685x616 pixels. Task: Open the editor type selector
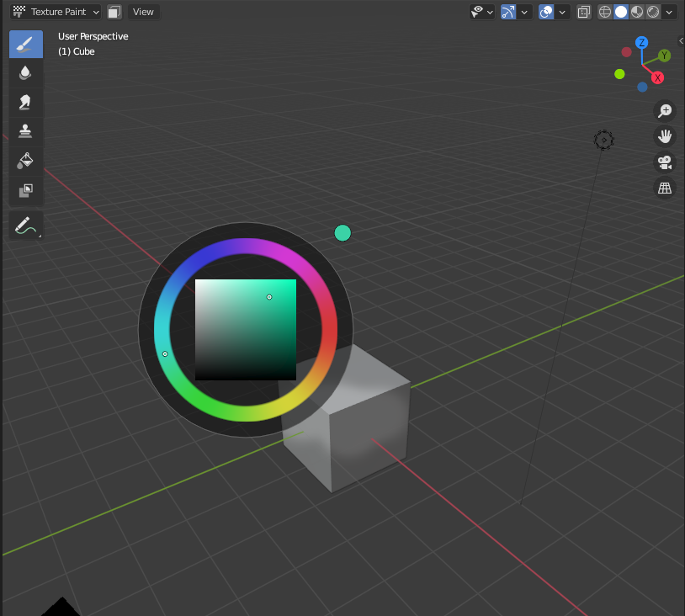point(19,11)
